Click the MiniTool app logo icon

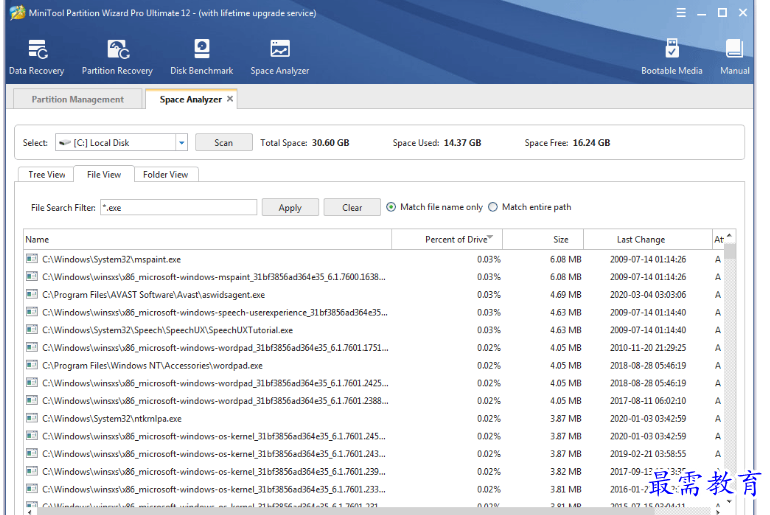click(18, 13)
